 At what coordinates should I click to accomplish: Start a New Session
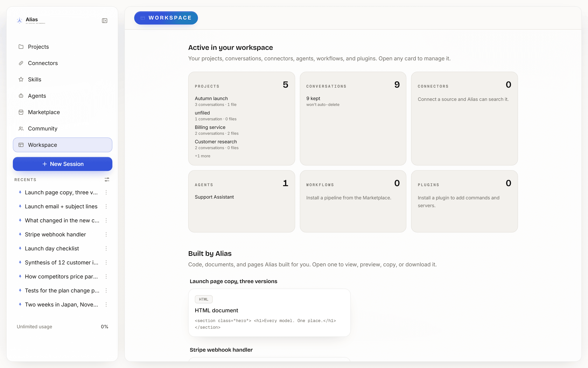(x=62, y=164)
